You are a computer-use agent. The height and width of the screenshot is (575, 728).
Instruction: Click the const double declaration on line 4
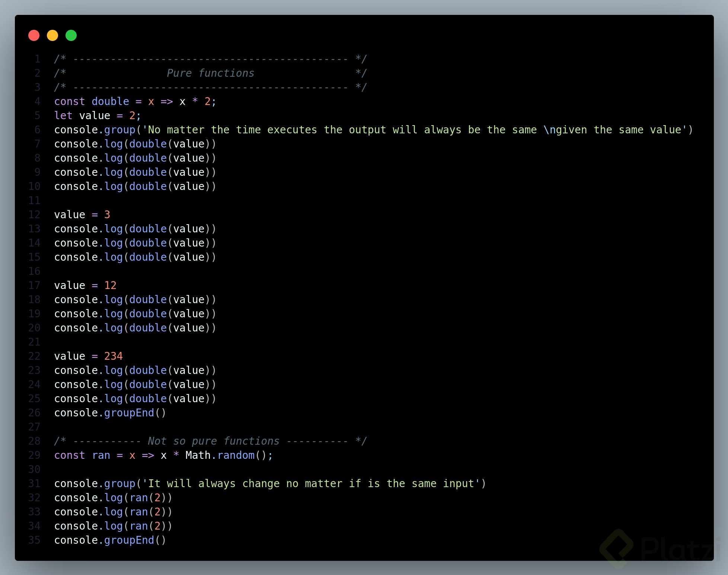click(x=91, y=101)
